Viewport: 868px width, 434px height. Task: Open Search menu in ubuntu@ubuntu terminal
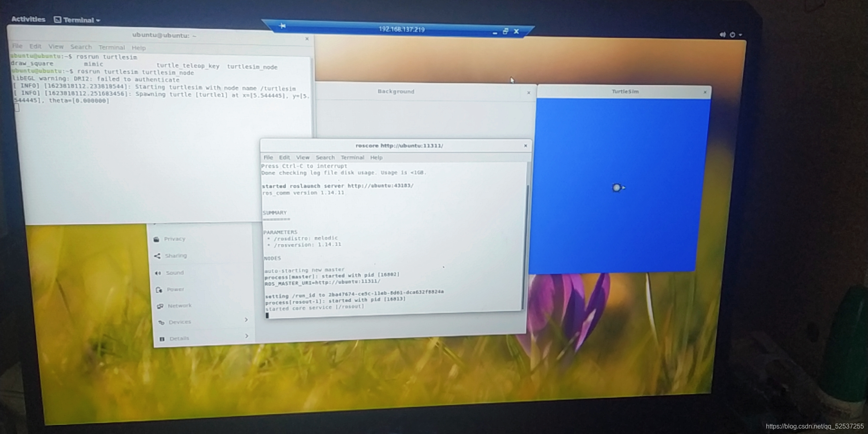[x=81, y=47]
